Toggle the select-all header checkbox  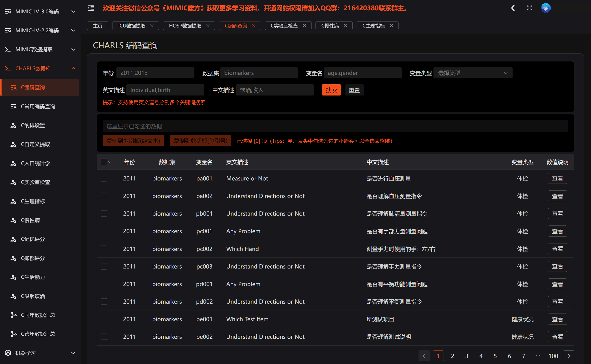[104, 162]
